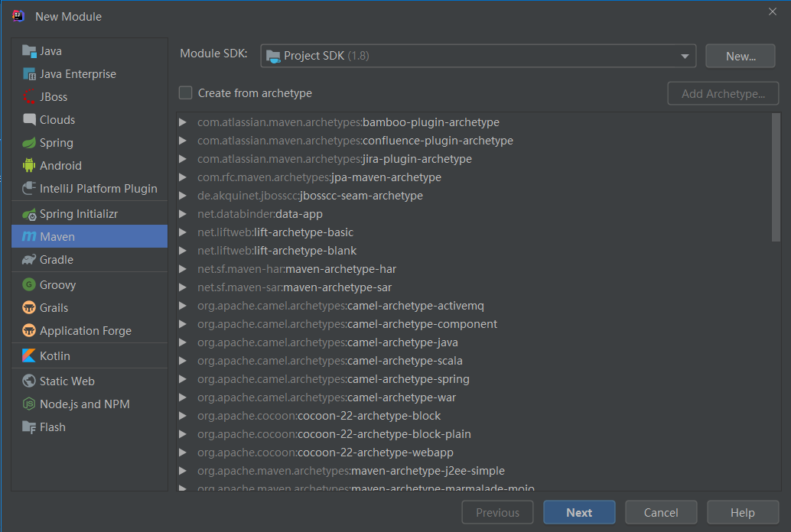The height and width of the screenshot is (532, 791).
Task: Click the IntelliJ Platform Plugin icon
Action: [29, 189]
